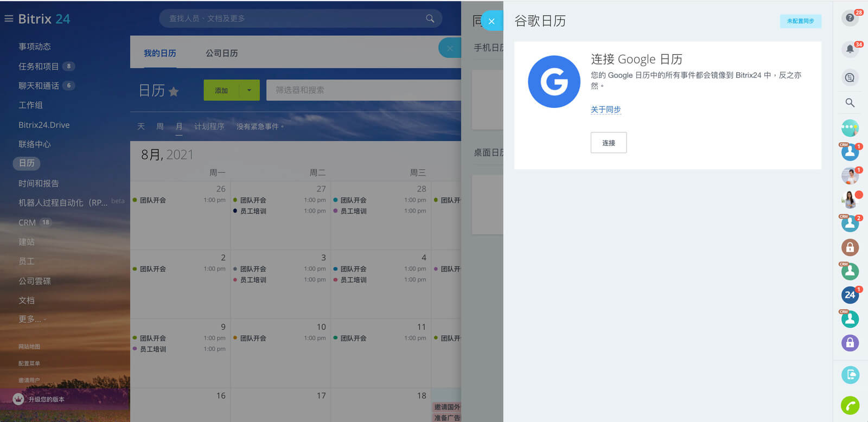Expand the 添加 button dropdown arrow
The image size is (868, 422).
click(x=249, y=90)
